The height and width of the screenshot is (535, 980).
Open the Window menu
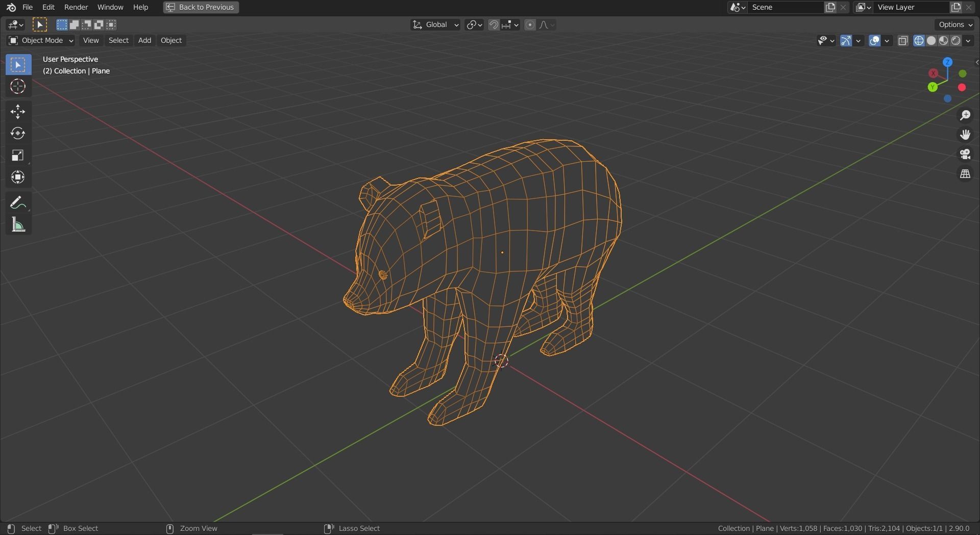110,7
